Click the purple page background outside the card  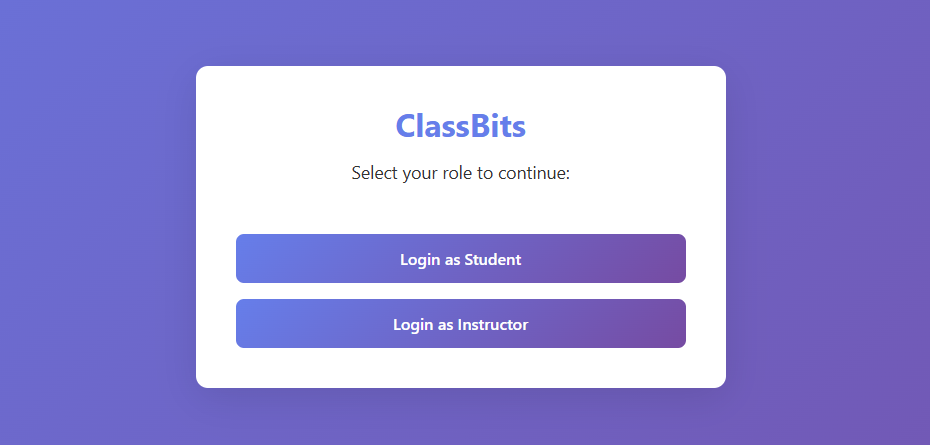click(90, 220)
